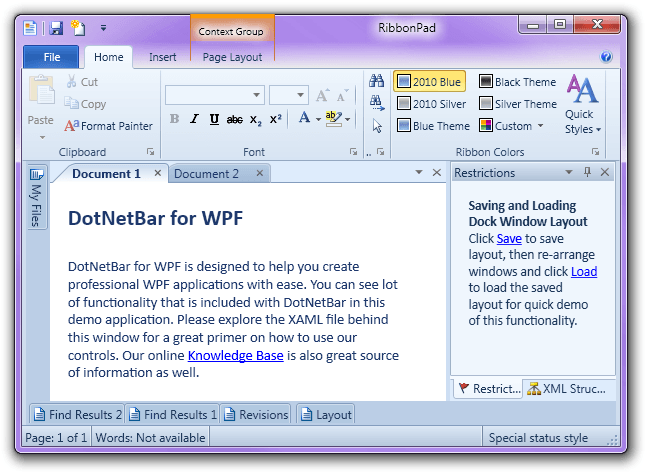646x472 pixels.
Task: Open the Custom color dropdown
Action: [x=511, y=126]
